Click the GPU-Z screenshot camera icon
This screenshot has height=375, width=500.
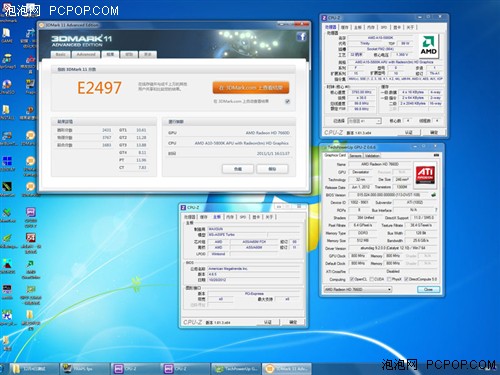click(x=436, y=155)
